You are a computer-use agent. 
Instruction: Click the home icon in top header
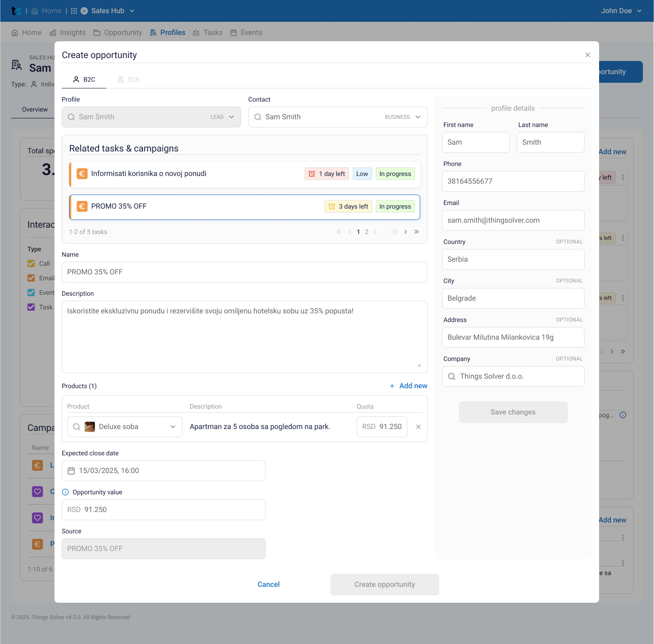34,11
